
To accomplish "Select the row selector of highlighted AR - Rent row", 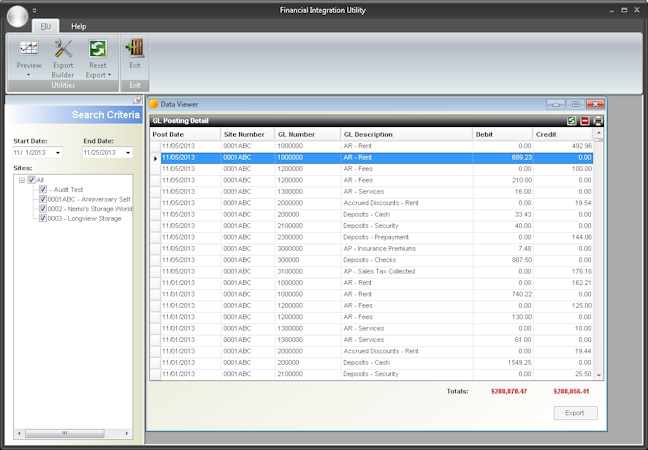I will 155,158.
